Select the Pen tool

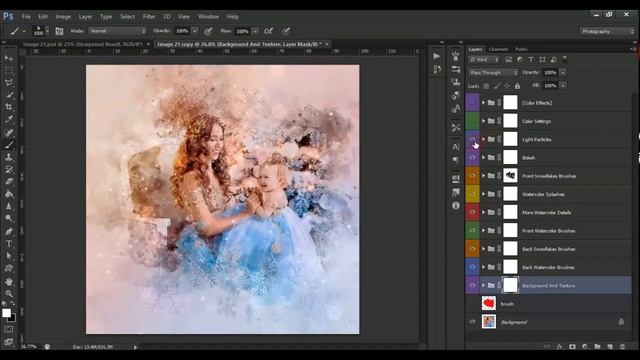tap(9, 231)
